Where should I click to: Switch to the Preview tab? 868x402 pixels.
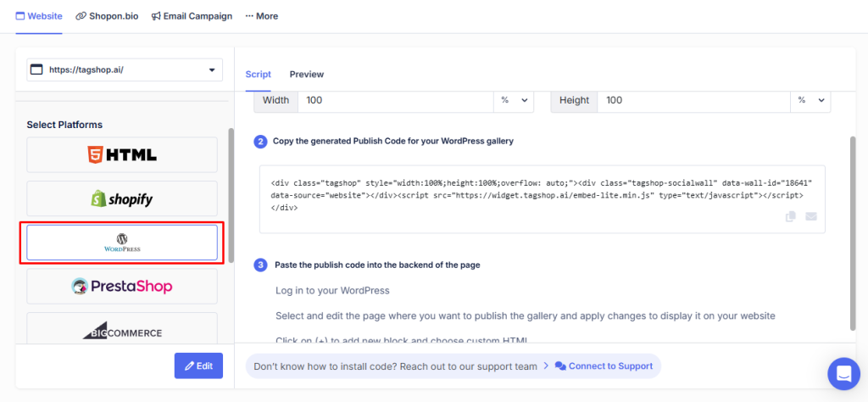click(x=307, y=74)
